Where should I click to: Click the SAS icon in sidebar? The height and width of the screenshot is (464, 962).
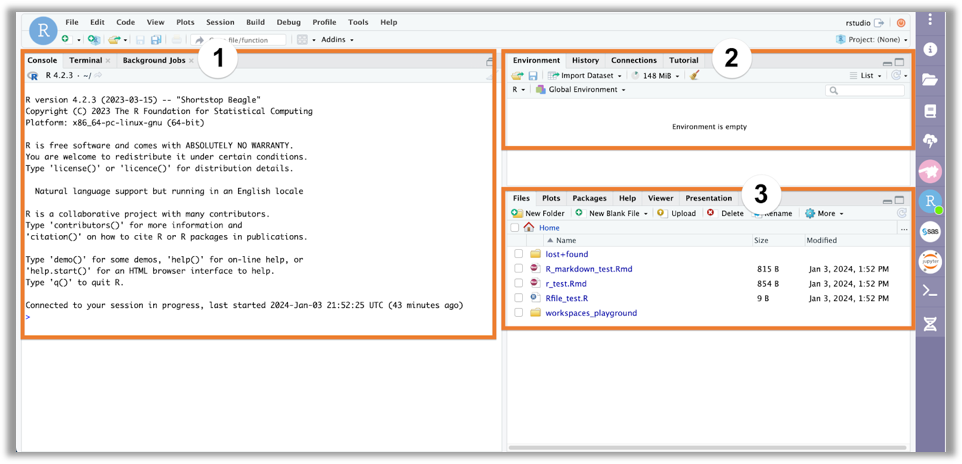tap(930, 231)
